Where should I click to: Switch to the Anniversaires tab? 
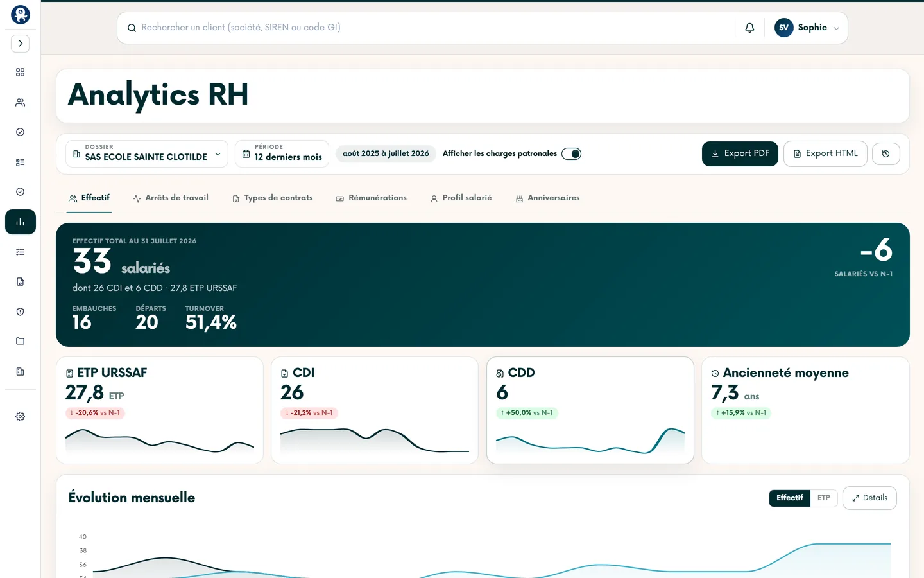547,198
